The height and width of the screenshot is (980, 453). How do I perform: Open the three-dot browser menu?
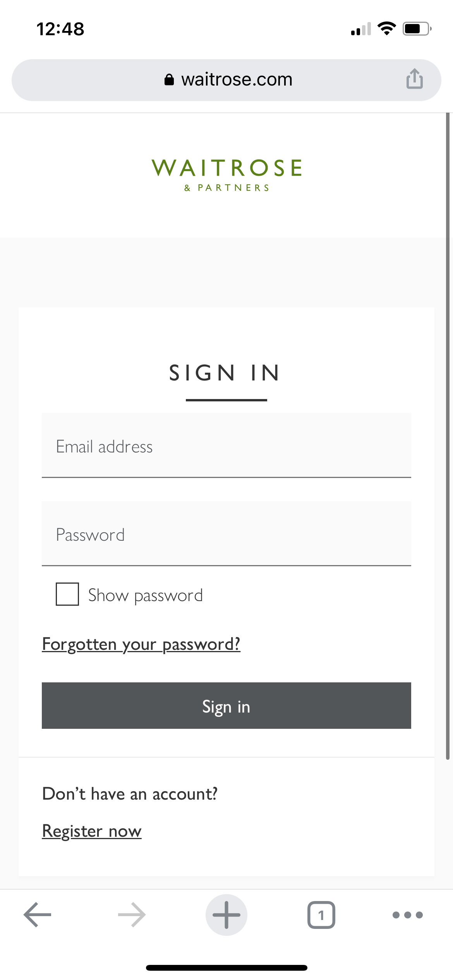[407, 915]
